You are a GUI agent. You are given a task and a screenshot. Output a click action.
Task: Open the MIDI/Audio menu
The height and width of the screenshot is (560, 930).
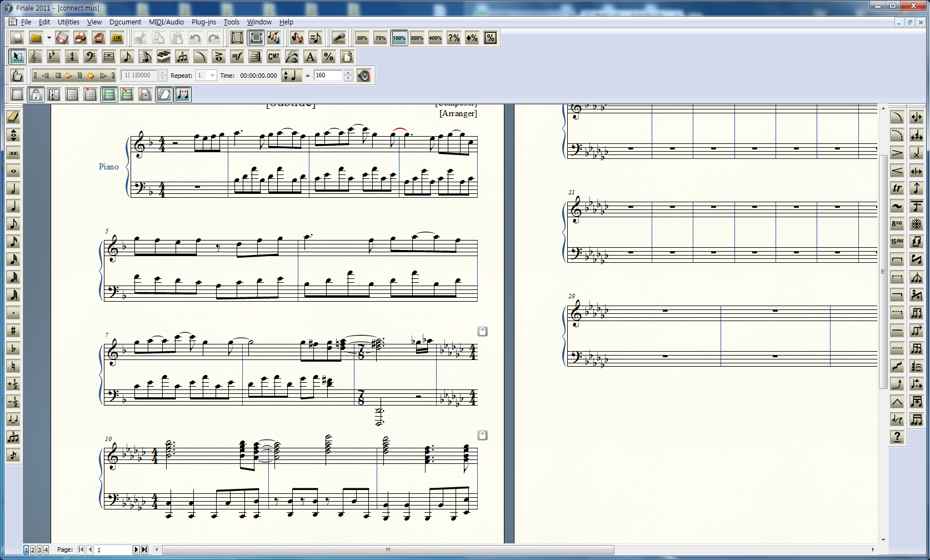click(x=166, y=22)
